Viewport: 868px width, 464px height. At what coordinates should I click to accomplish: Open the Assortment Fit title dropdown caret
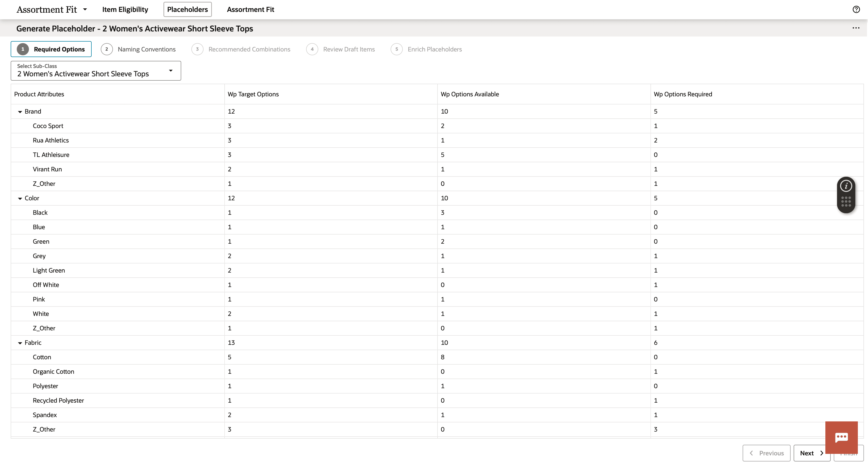click(85, 9)
